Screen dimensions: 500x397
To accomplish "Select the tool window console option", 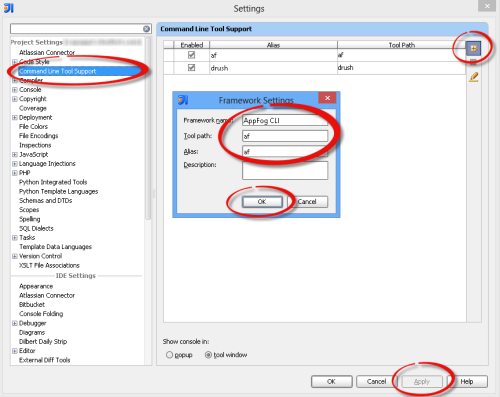I will click(x=208, y=355).
